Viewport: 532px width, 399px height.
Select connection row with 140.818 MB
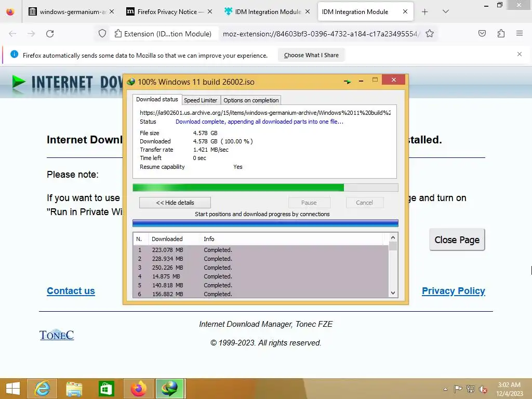click(x=261, y=285)
